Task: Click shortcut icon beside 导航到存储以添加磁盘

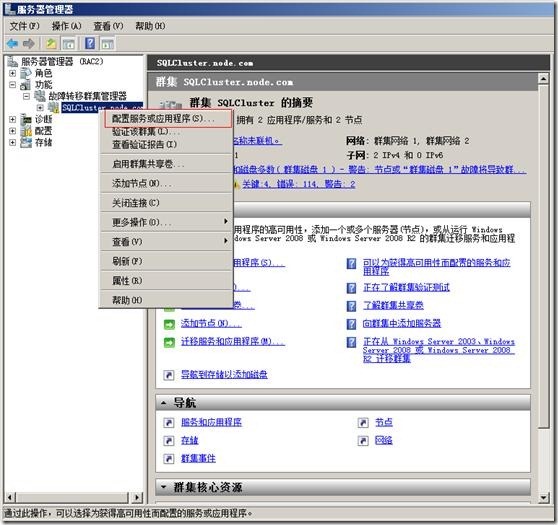Action: [169, 375]
